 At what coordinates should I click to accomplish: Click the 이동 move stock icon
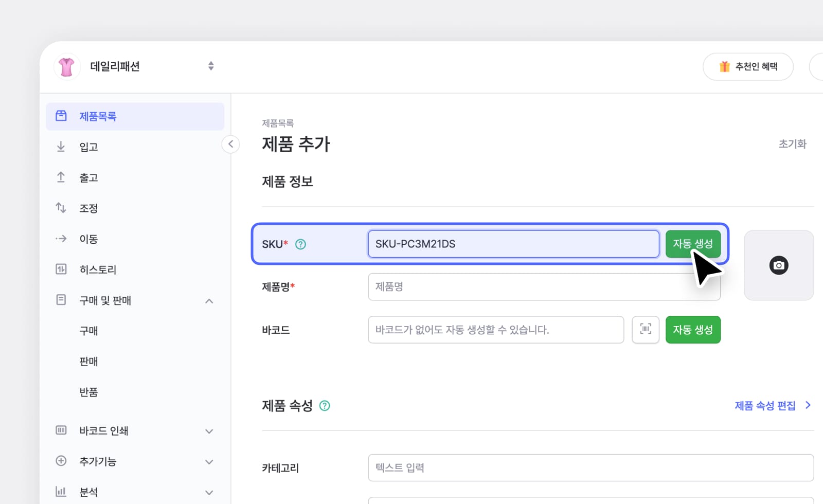61,239
